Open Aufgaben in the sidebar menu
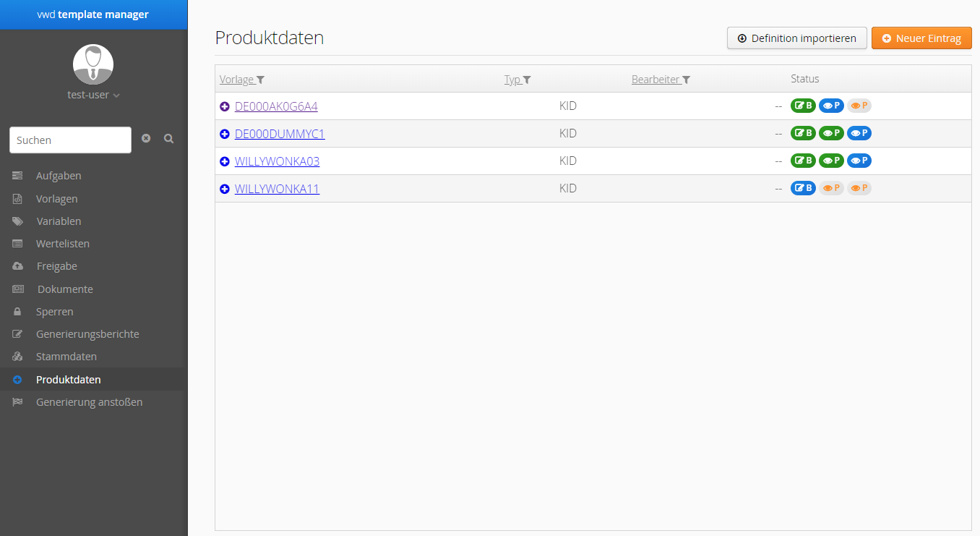Screen dimensions: 980x536 point(59,176)
